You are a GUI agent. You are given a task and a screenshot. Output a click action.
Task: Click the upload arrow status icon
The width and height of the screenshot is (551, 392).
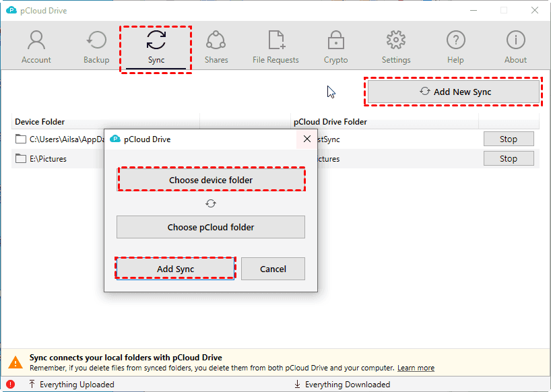click(32, 385)
